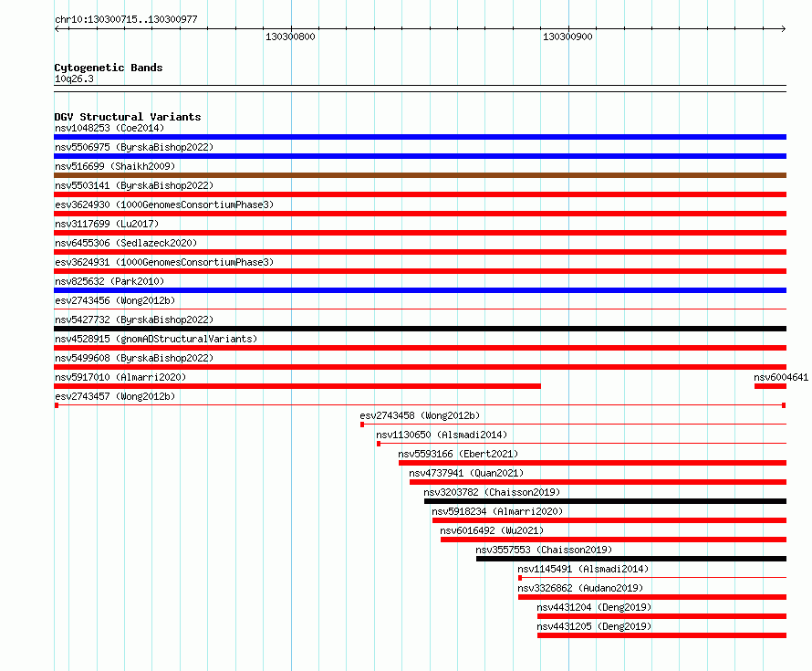Open the nsv6004641 variant label
Viewport: 812px width, 671px height.
(781, 377)
